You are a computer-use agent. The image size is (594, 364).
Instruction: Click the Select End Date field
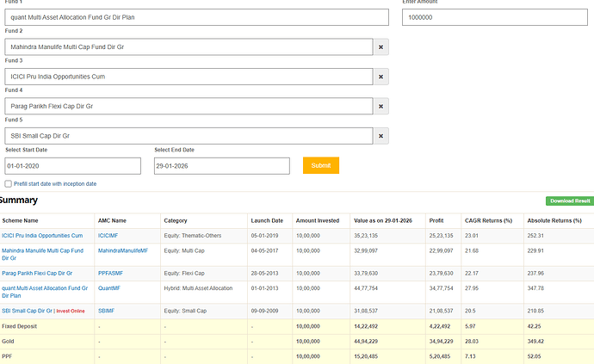tap(221, 165)
